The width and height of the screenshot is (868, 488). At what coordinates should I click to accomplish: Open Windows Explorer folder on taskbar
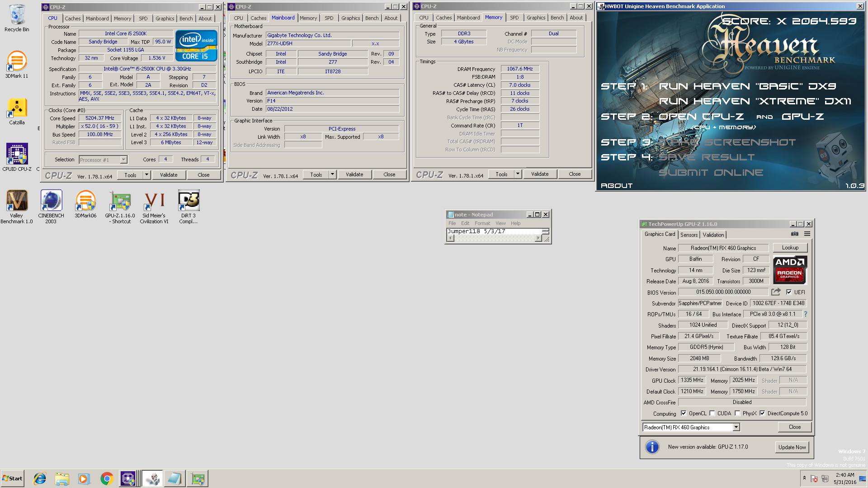point(62,479)
